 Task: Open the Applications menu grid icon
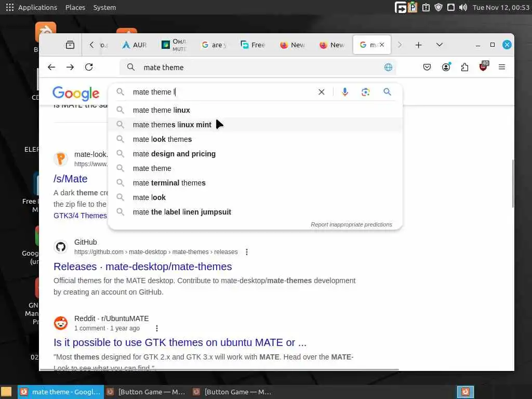[x=10, y=7]
